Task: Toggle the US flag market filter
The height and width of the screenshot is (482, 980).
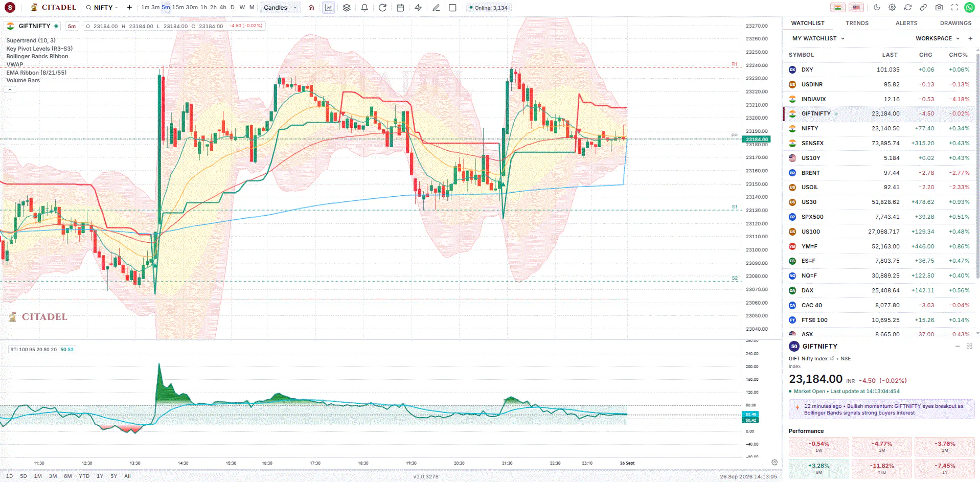Action: (x=856, y=8)
